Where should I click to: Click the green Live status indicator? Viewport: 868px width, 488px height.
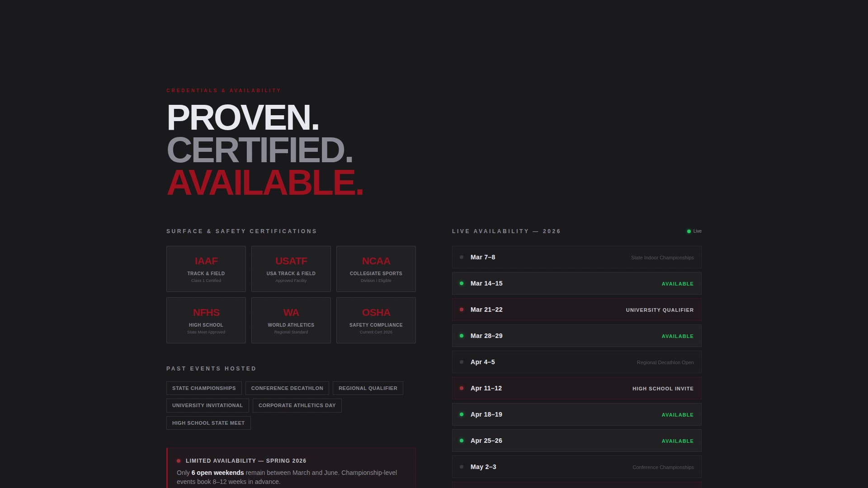pyautogui.click(x=689, y=231)
